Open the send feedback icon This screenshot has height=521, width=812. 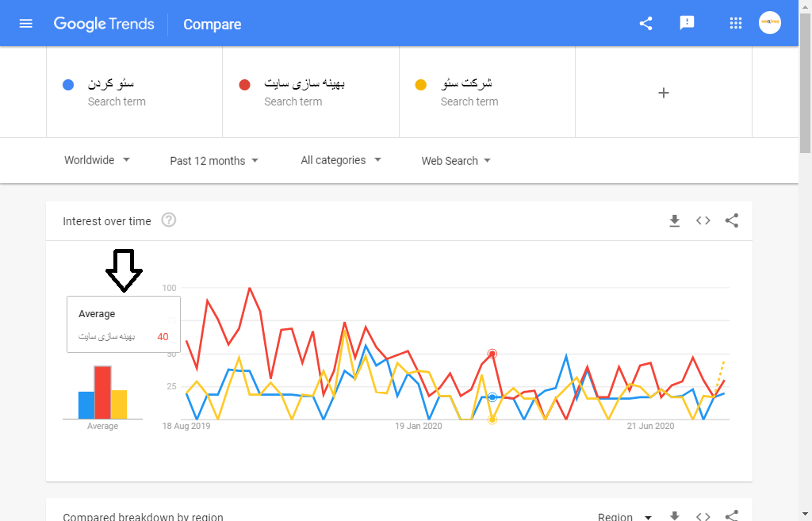pyautogui.click(x=687, y=23)
